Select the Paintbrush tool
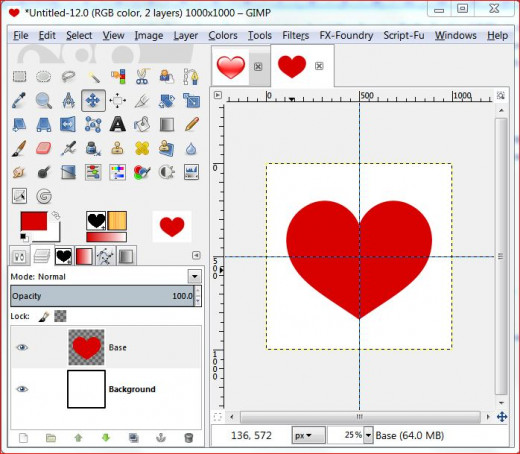The image size is (520, 454). 19,148
